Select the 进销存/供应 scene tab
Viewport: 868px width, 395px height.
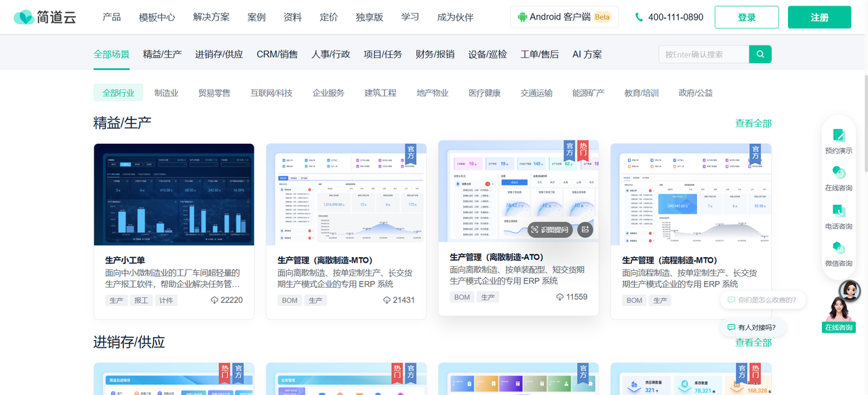pyautogui.click(x=219, y=54)
